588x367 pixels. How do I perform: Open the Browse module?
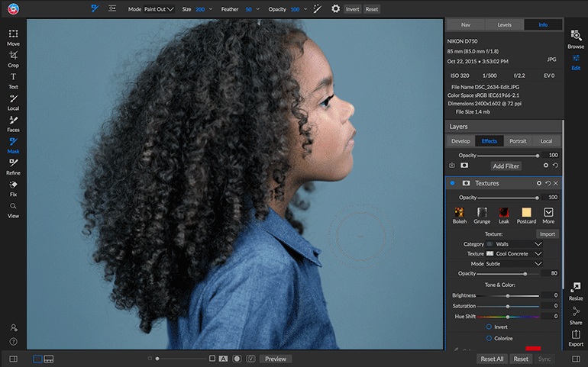(x=576, y=40)
